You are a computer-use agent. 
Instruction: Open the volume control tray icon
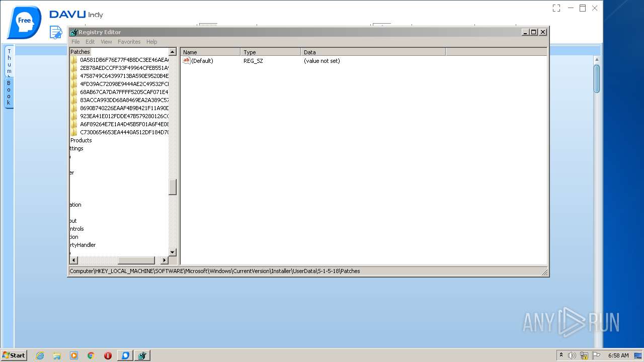(572, 355)
